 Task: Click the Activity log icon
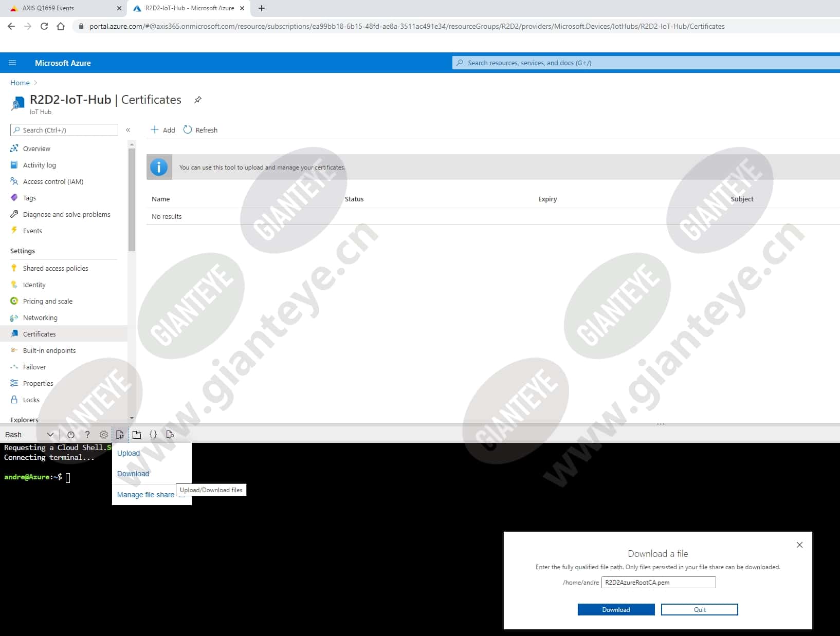click(x=14, y=165)
